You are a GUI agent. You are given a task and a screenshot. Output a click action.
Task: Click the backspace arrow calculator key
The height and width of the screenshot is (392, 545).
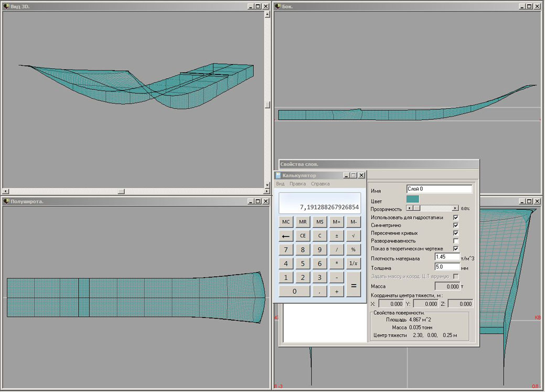[285, 236]
